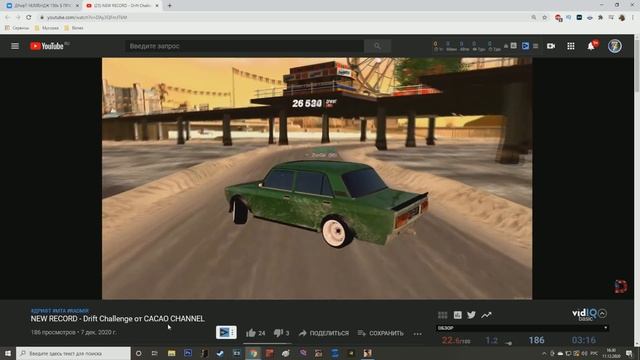
Task: Click the YouTube logo
Action: pyautogui.click(x=47, y=46)
